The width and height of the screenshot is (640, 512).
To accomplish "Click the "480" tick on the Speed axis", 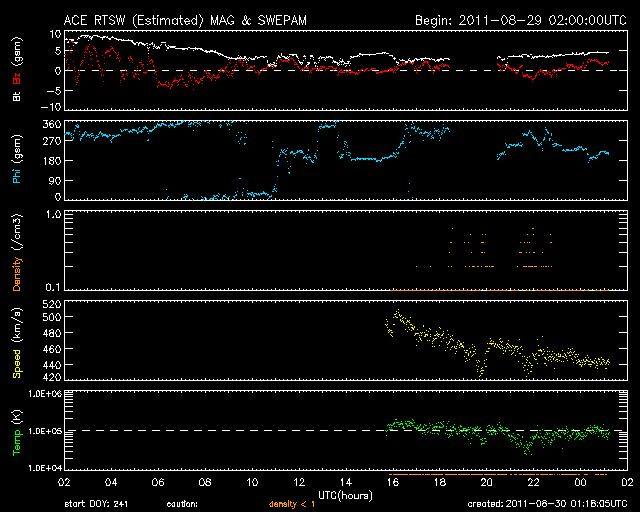I will (52, 333).
